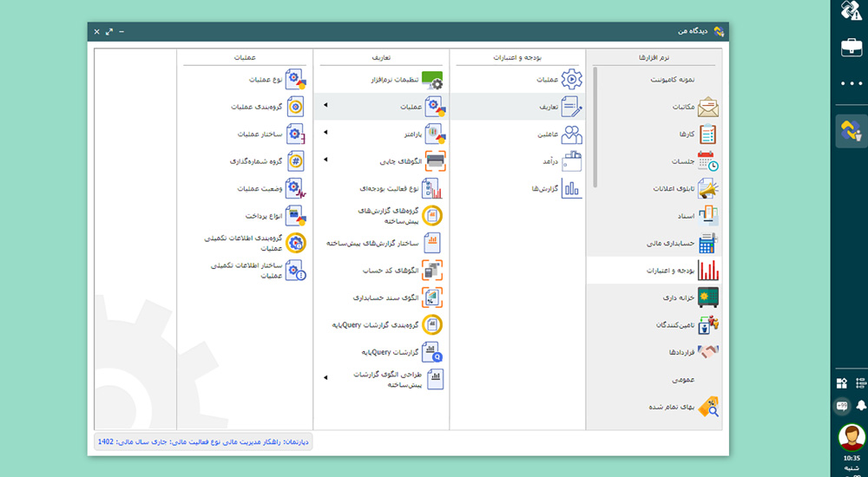Click the تعاریف column header
Viewport: 868px width, 477px height.
[381, 57]
